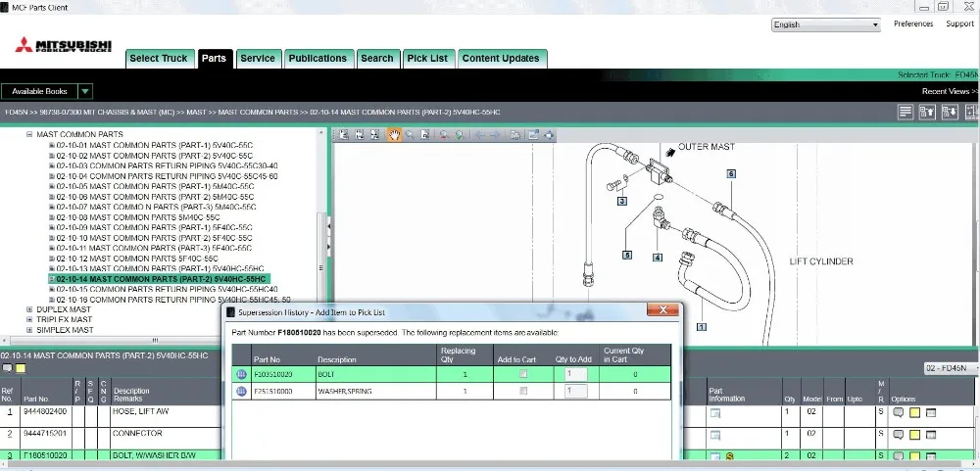980x471 pixels.
Task: Click callout number 4 on the diagram
Action: (658, 258)
